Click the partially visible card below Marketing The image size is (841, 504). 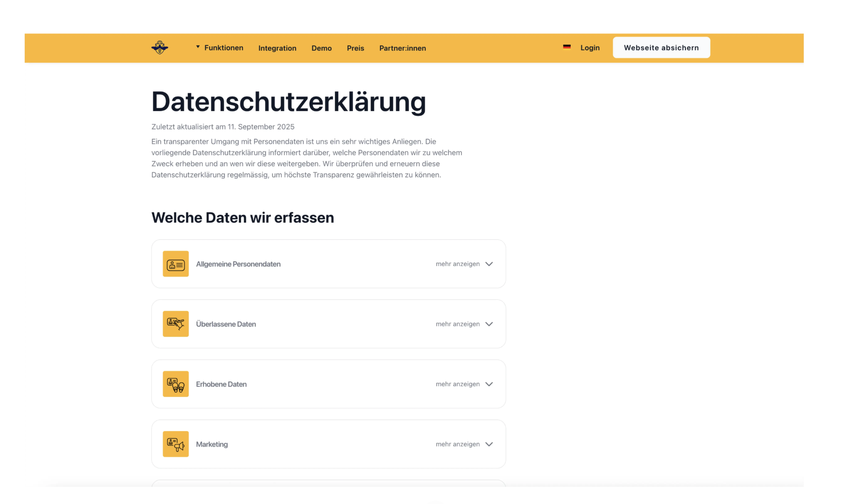point(328,490)
